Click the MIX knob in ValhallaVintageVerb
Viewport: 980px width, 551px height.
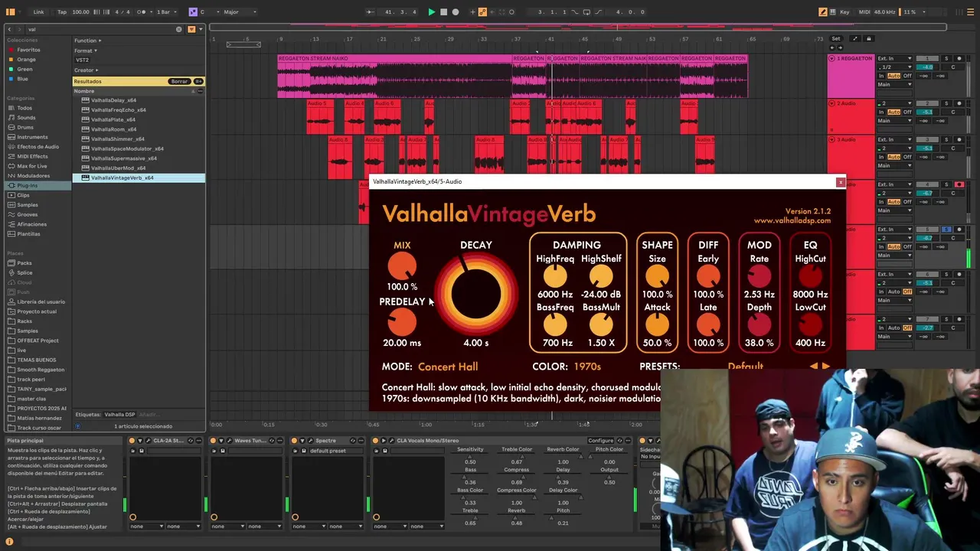402,266
